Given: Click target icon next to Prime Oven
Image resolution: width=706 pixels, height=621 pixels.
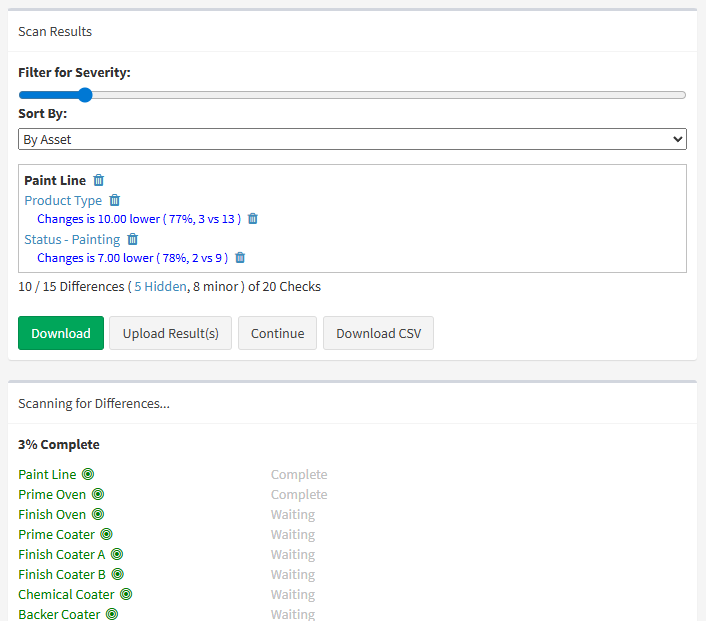Looking at the screenshot, I should (x=98, y=495).
